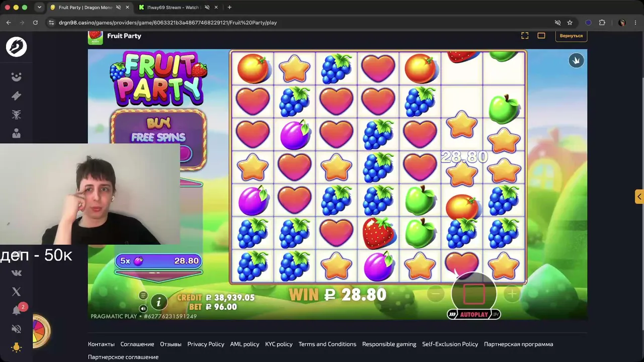Screen dimensions: 644x362
Task: Click the round ID #62776231591249
Action: [170, 316]
